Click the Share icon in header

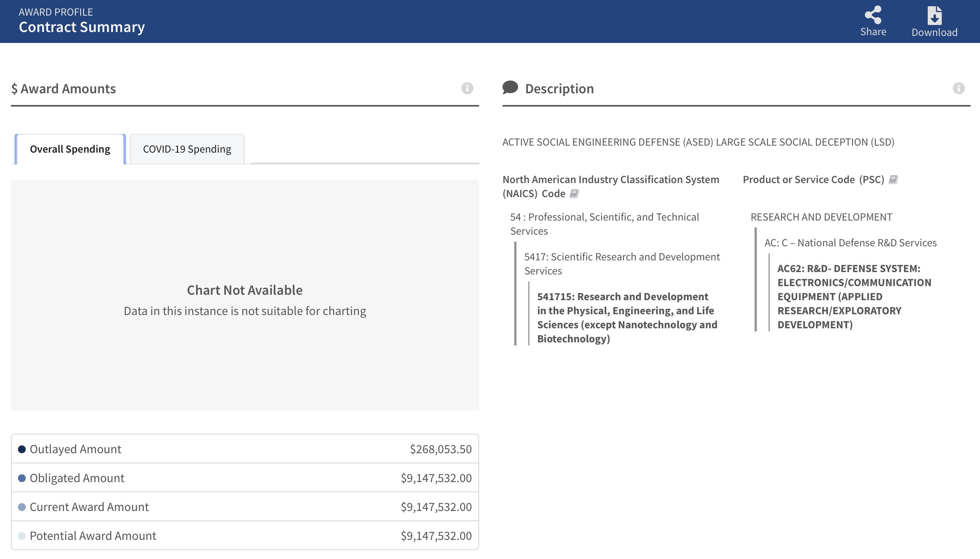(873, 15)
